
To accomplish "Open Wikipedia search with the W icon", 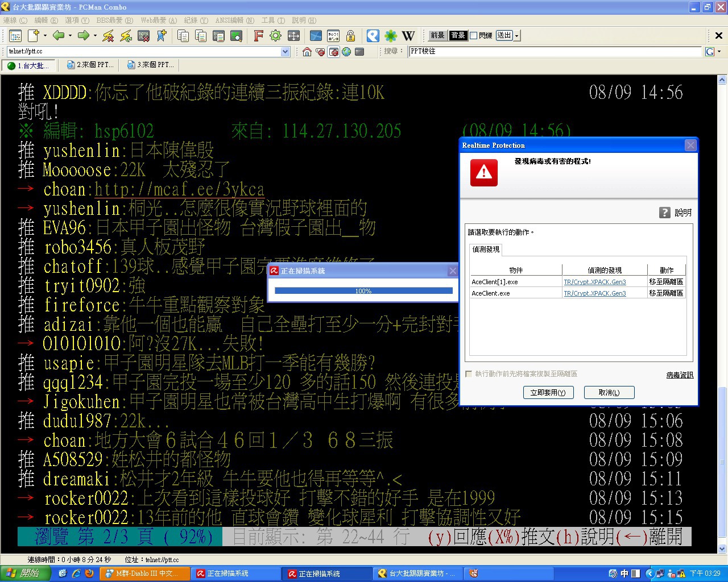I will pos(408,36).
